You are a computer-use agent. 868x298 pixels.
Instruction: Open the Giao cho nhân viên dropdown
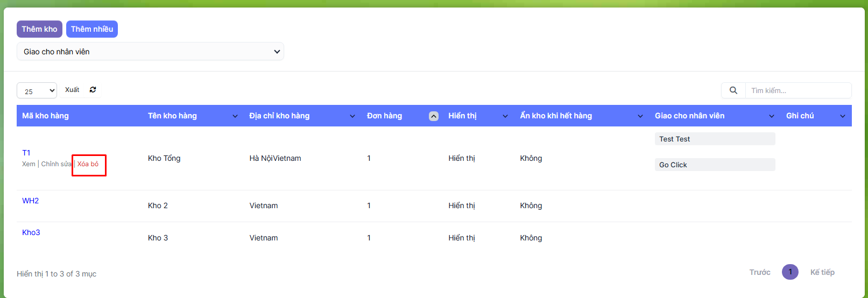150,52
